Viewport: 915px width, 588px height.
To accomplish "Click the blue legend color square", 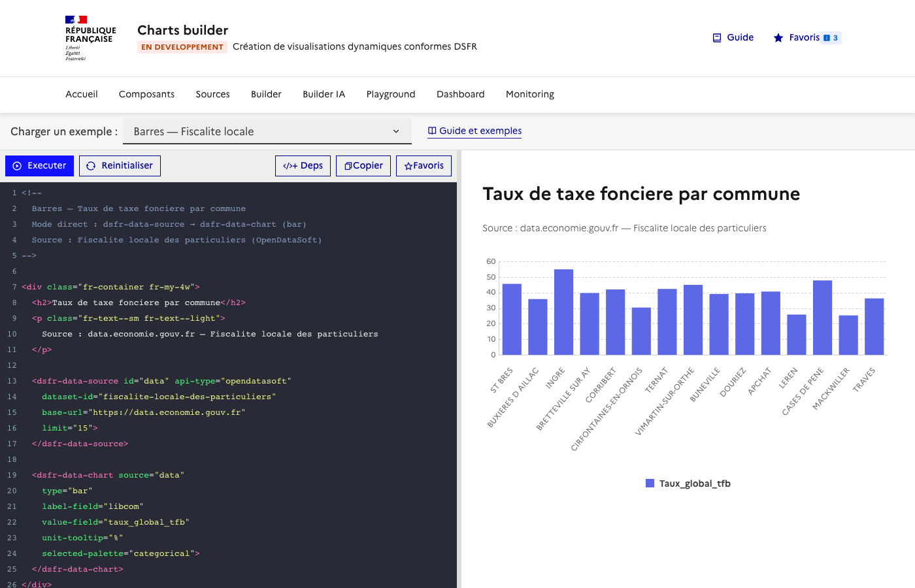I will click(x=649, y=483).
